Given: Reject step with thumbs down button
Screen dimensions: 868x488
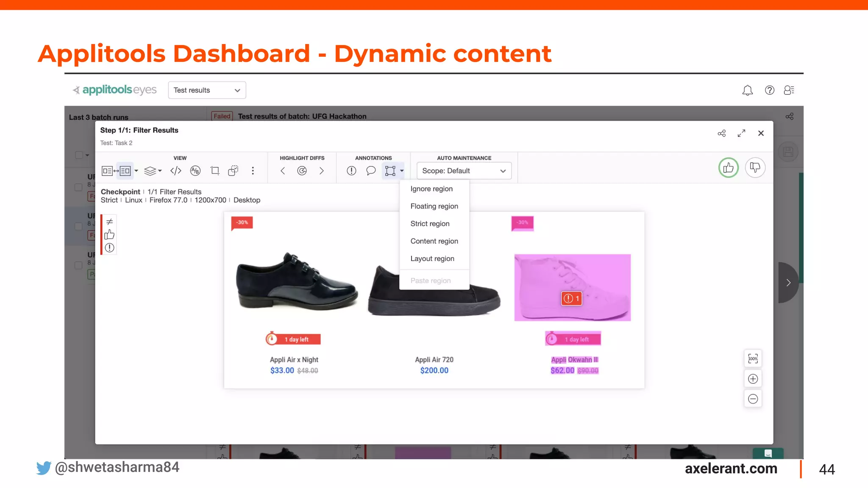Looking at the screenshot, I should (755, 168).
